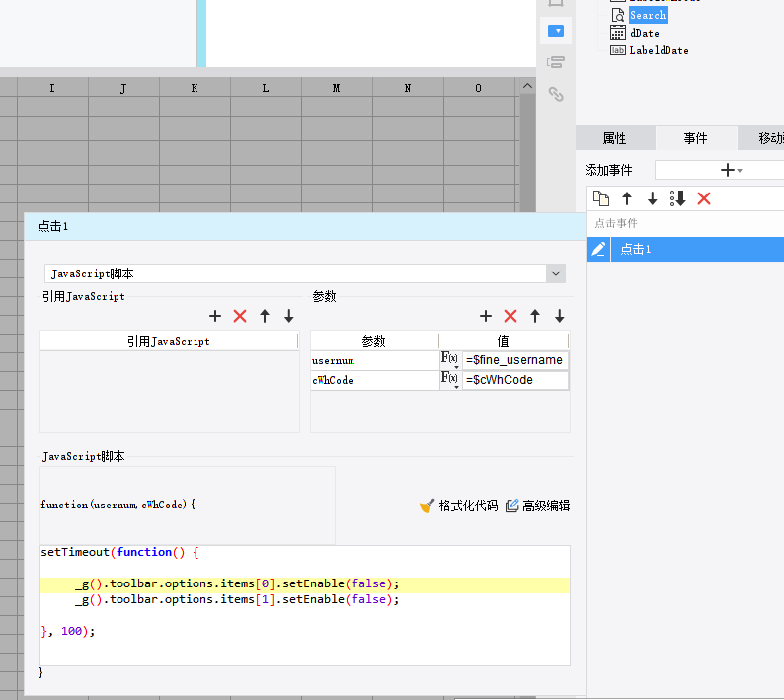784x700 pixels.
Task: Switch to the 事件 tab
Action: pos(695,138)
